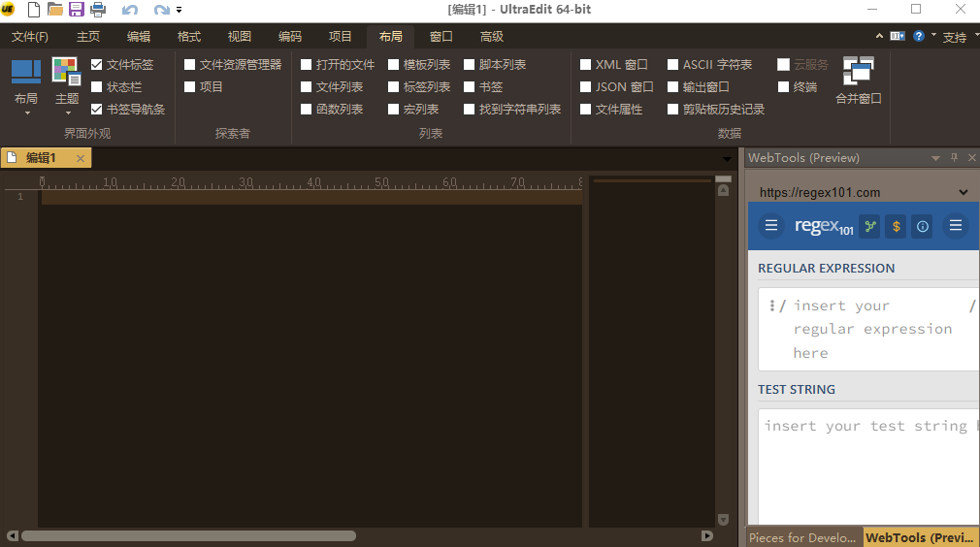Enable the 剪贴板历史记录 checkbox
Image resolution: width=980 pixels, height=547 pixels.
pyautogui.click(x=672, y=110)
